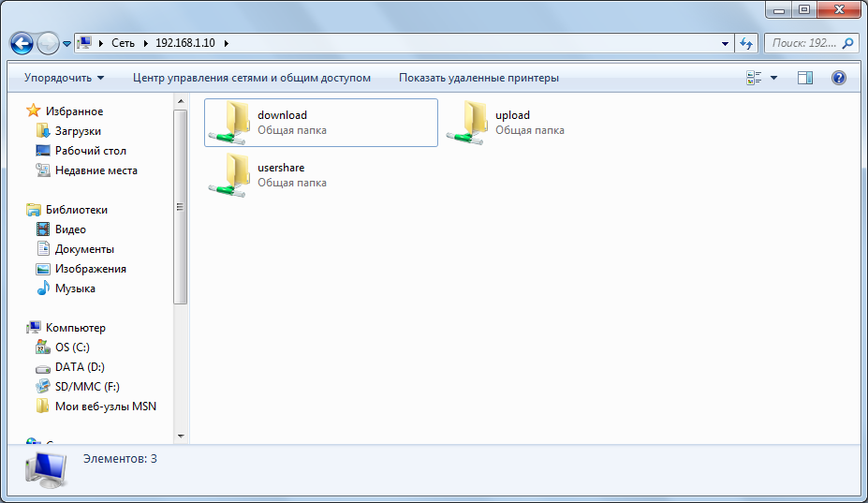Screen dimensions: 868x503
Task: Open Help with the question mark icon
Action: pos(839,78)
